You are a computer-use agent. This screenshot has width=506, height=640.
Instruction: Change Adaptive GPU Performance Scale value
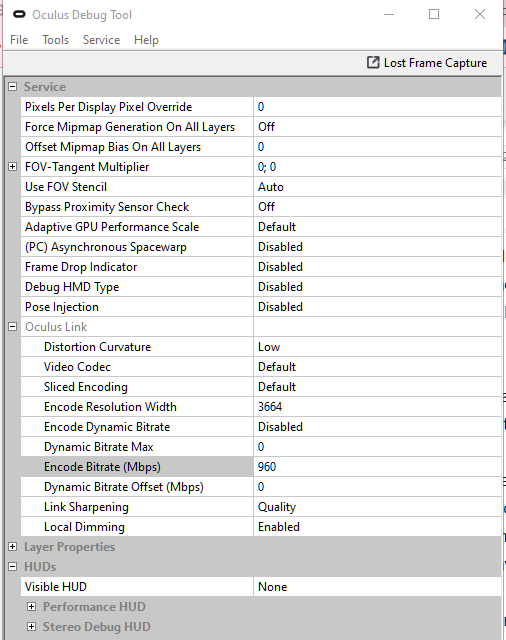[x=377, y=227]
